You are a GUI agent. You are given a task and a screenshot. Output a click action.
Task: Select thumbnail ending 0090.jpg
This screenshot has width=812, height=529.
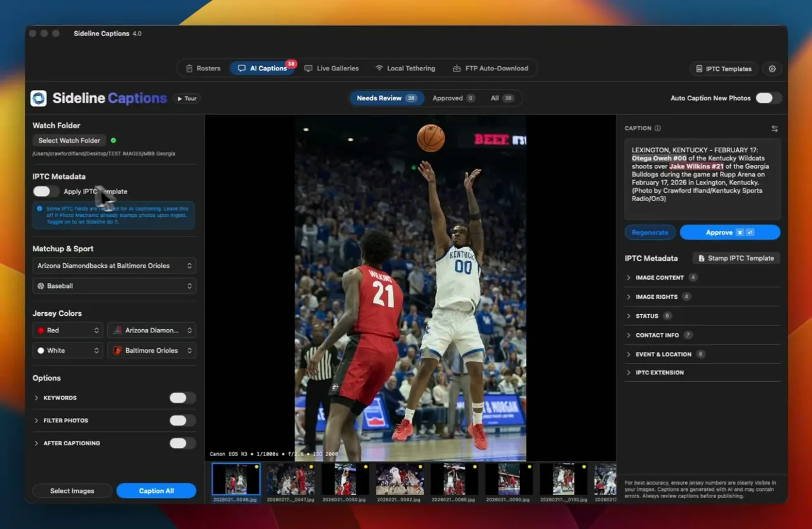[x=509, y=479]
